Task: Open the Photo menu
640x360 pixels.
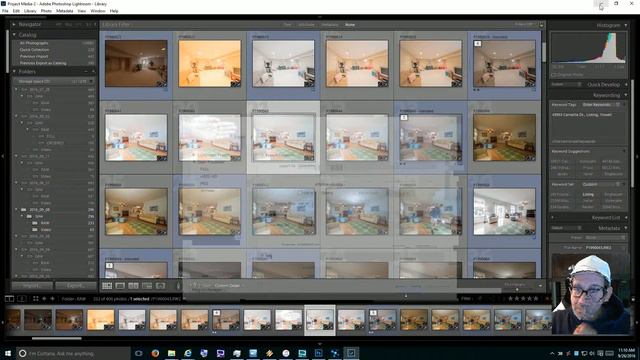Action: pyautogui.click(x=46, y=11)
